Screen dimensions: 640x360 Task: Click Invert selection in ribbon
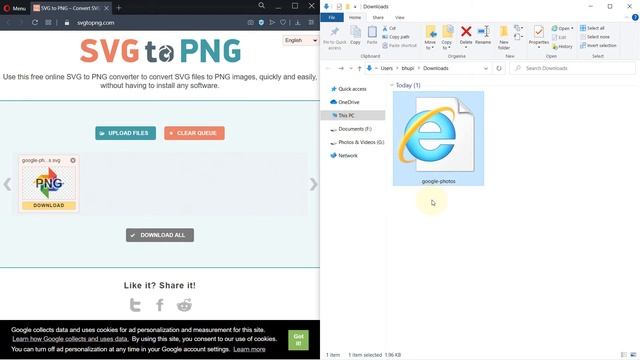[598, 45]
